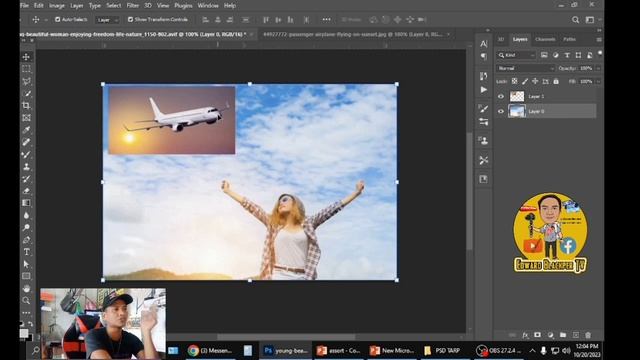Click the Delete layer trash icon
This screenshot has width=640, height=360.
click(x=588, y=335)
